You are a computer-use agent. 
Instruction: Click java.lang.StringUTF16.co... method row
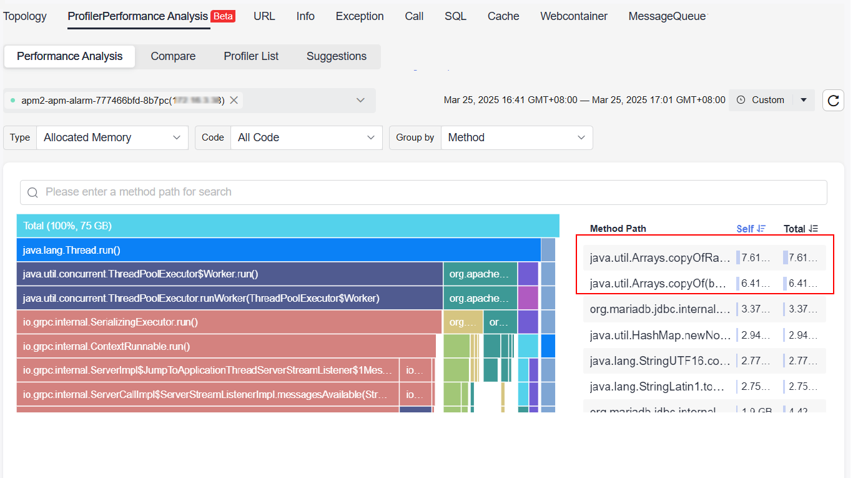pos(705,361)
